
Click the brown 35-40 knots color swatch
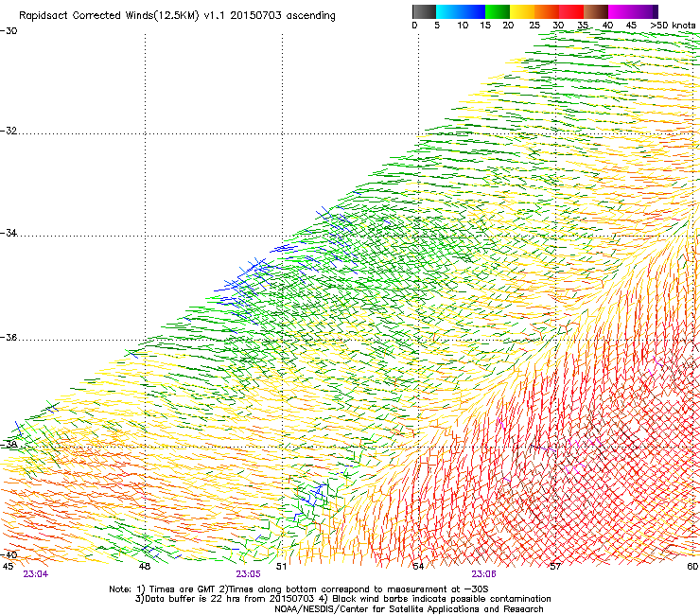coord(596,11)
